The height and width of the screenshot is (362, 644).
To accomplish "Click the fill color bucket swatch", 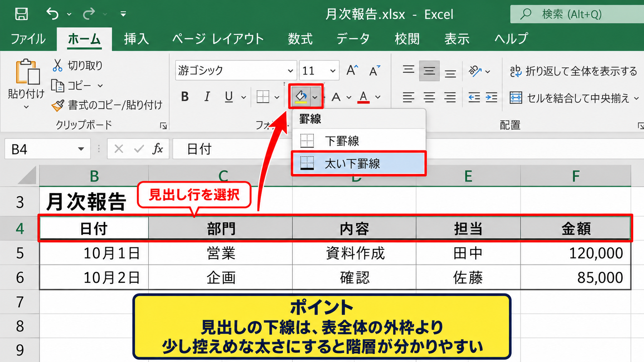I will [301, 97].
